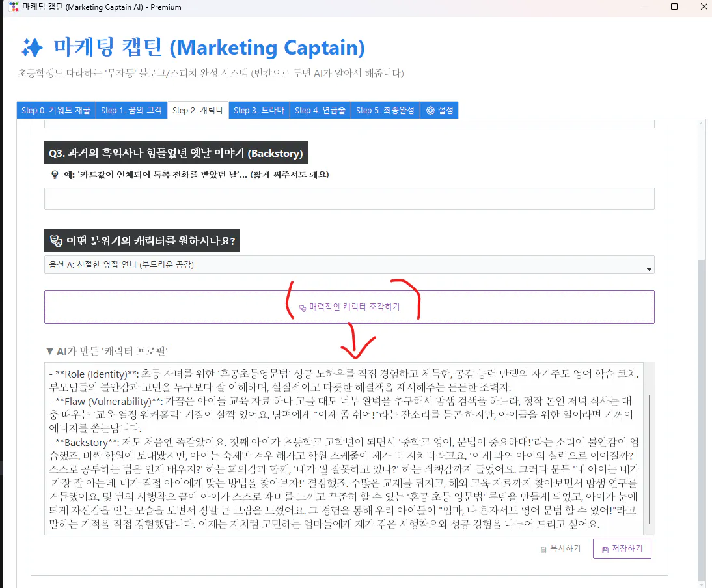
Task: Click the 복사하기 copy button
Action: [x=560, y=548]
